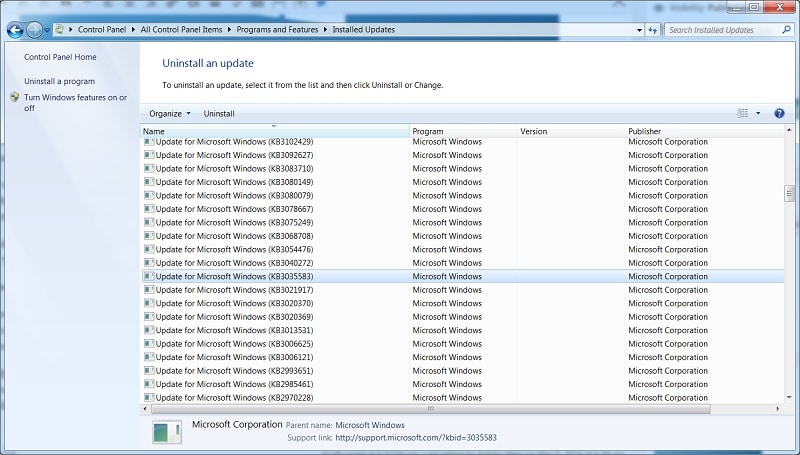Click Control Panel in breadcrumb
Image resolution: width=800 pixels, height=455 pixels.
102,30
